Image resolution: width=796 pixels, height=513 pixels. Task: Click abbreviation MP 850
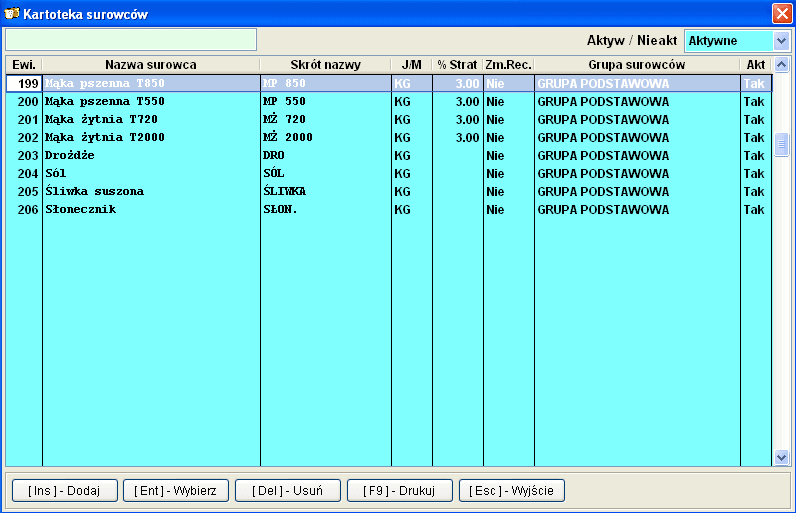[284, 83]
